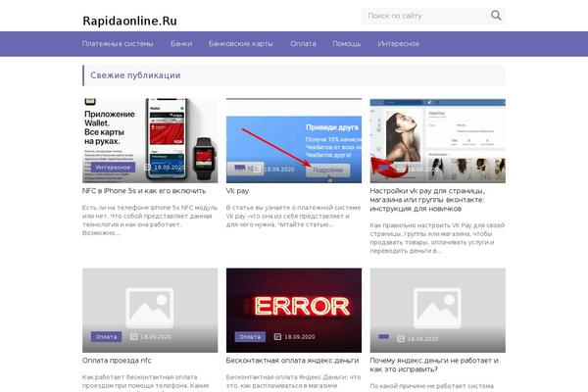Click excerpt starting Есть ли на телефоне iphone

point(150,220)
